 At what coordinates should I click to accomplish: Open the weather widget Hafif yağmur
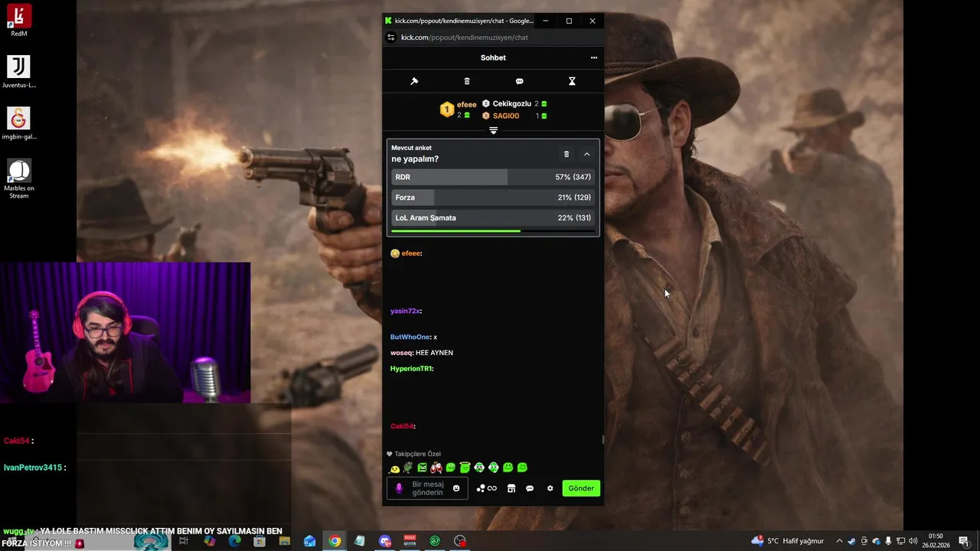[788, 541]
